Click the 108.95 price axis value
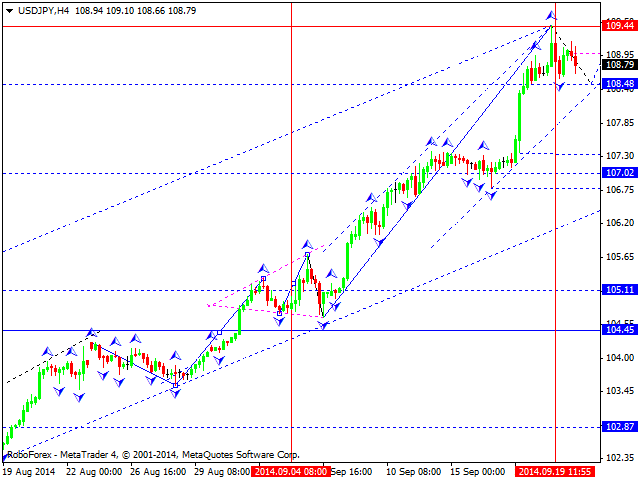 [x=620, y=55]
